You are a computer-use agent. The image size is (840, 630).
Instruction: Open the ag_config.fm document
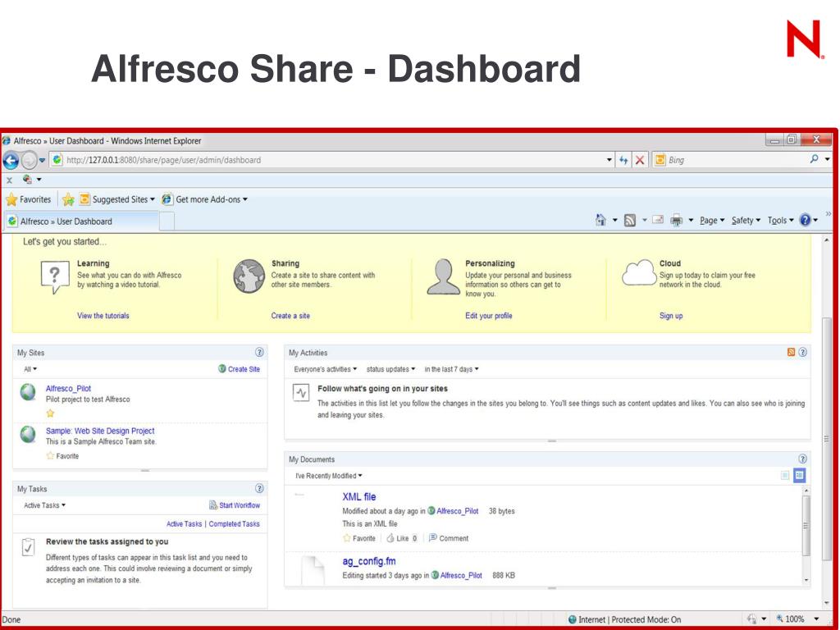coord(369,561)
